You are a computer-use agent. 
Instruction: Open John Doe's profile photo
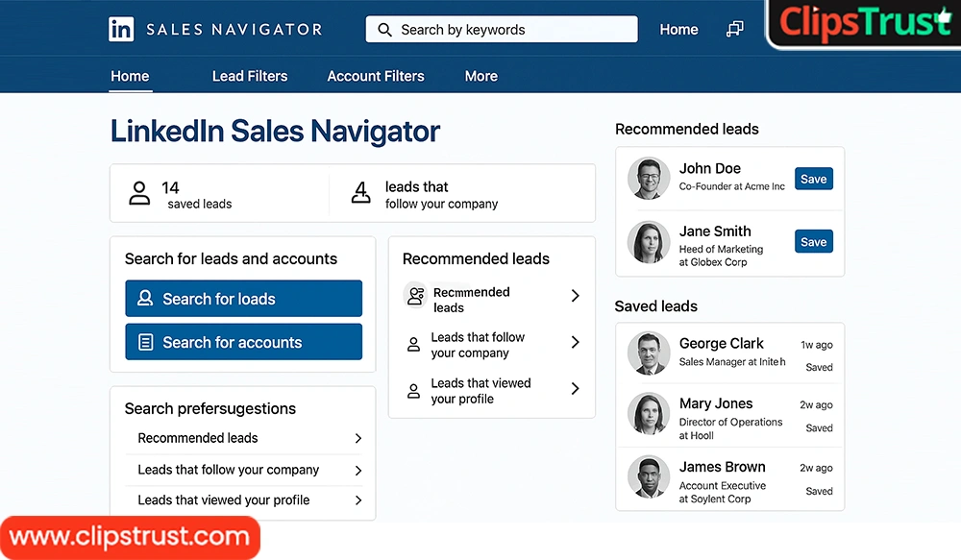[649, 179]
